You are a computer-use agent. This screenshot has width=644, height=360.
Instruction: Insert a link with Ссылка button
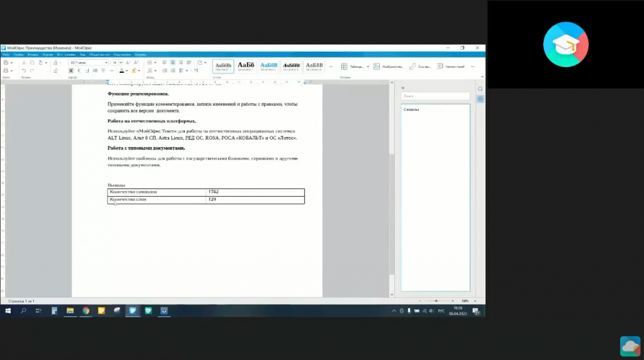tap(420, 67)
